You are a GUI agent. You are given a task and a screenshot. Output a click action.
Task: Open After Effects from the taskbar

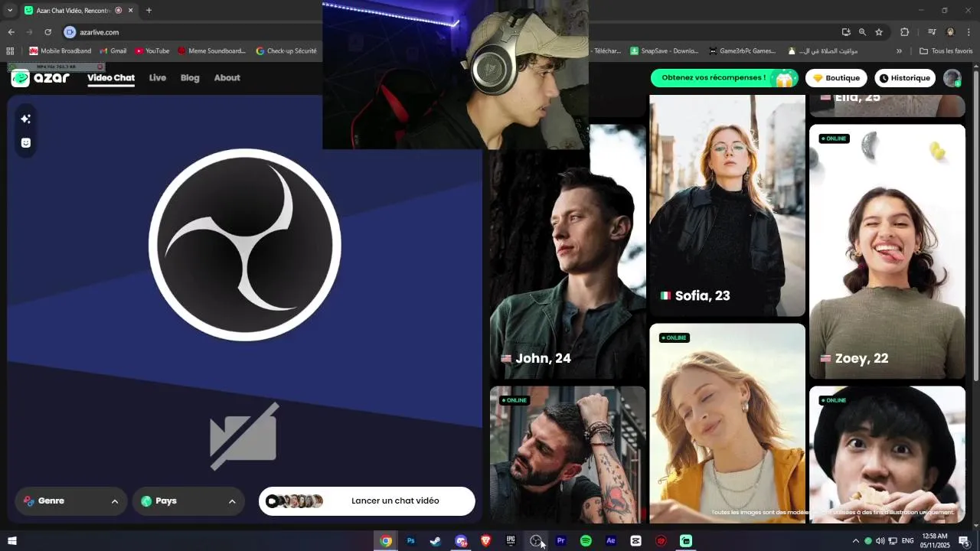[611, 541]
